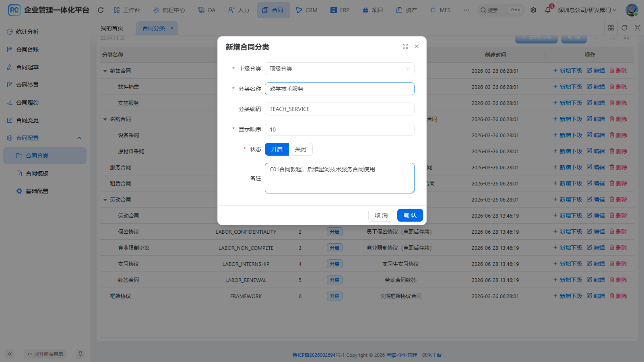Click the 显示顺序 input field
This screenshot has width=644, height=362.
(340, 129)
